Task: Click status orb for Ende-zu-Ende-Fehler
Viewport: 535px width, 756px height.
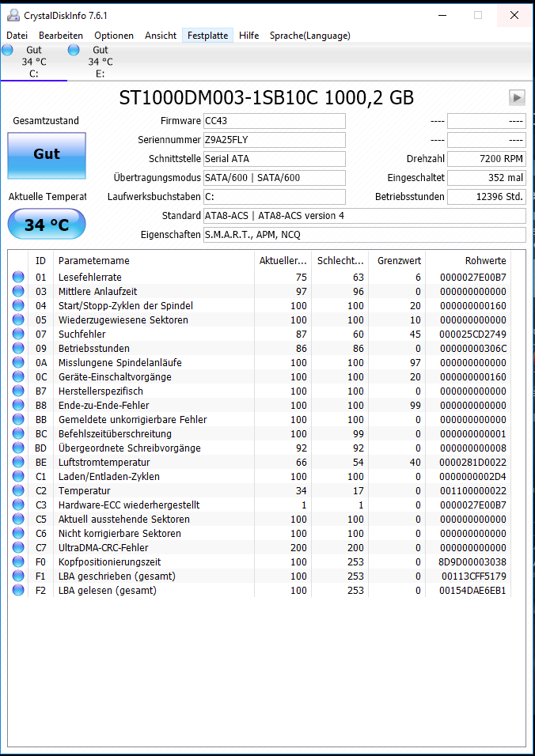Action: point(18,405)
